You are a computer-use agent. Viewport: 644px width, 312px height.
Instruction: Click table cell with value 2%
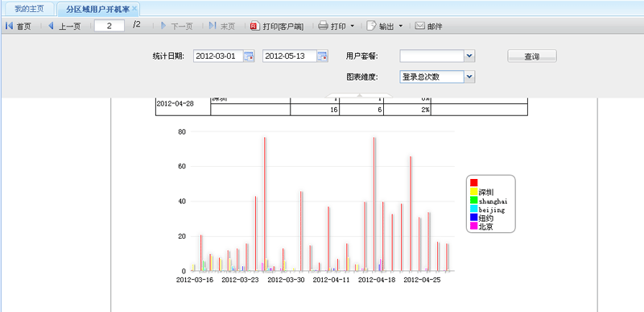[x=407, y=110]
